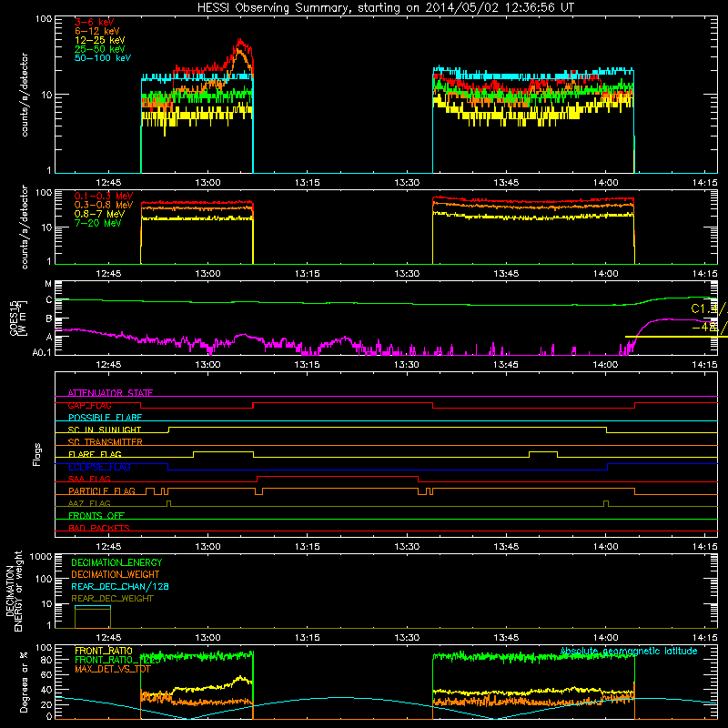
Task: Click the Absolute geomagnetic latitude label
Action: 629,651
